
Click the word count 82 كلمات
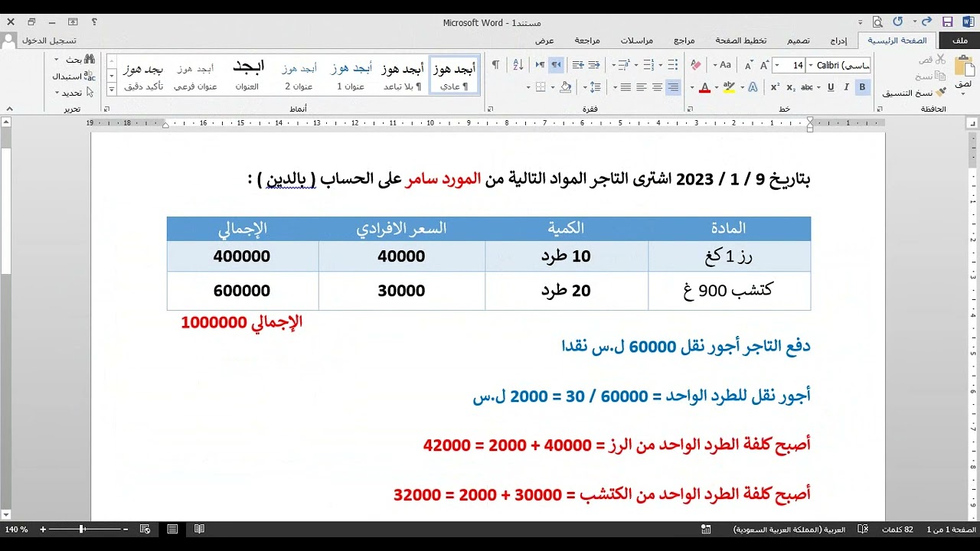(x=898, y=530)
